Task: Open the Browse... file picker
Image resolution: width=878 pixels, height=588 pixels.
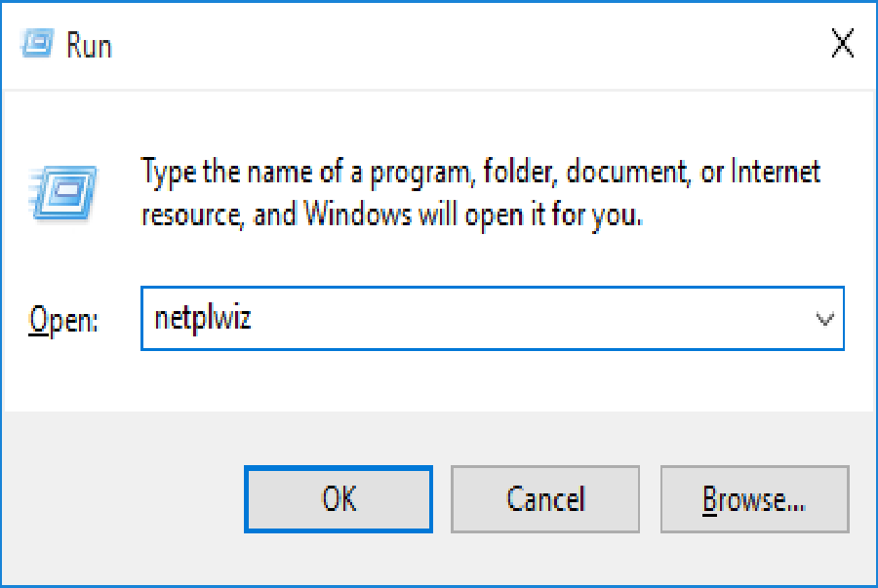Action: click(754, 499)
